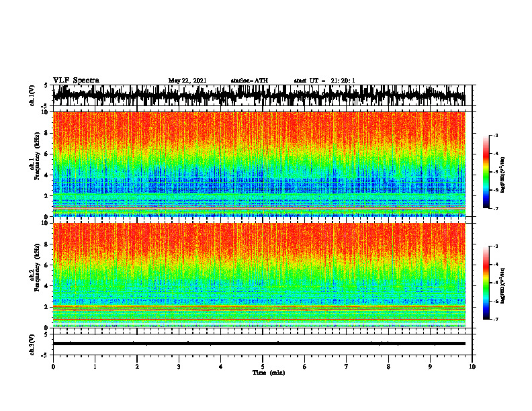
Task: Click the ch.1 color bar PSD unit label
Action: pyautogui.click(x=502, y=175)
